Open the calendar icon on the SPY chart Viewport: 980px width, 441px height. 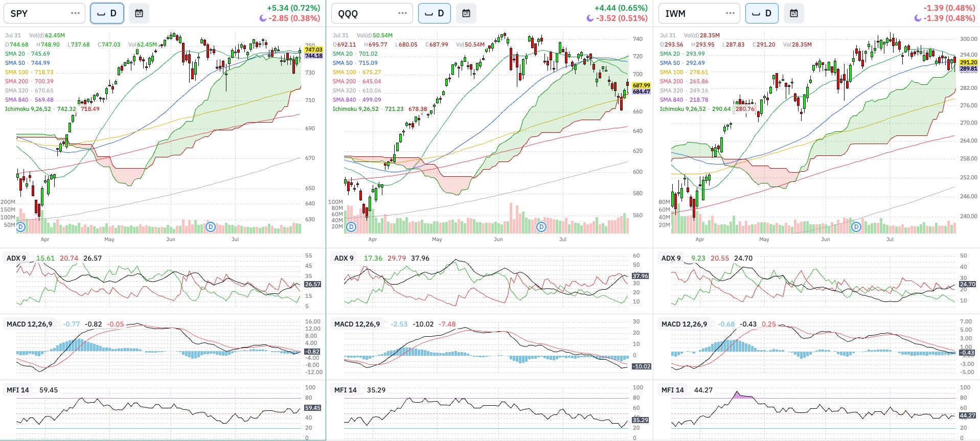click(x=139, y=13)
